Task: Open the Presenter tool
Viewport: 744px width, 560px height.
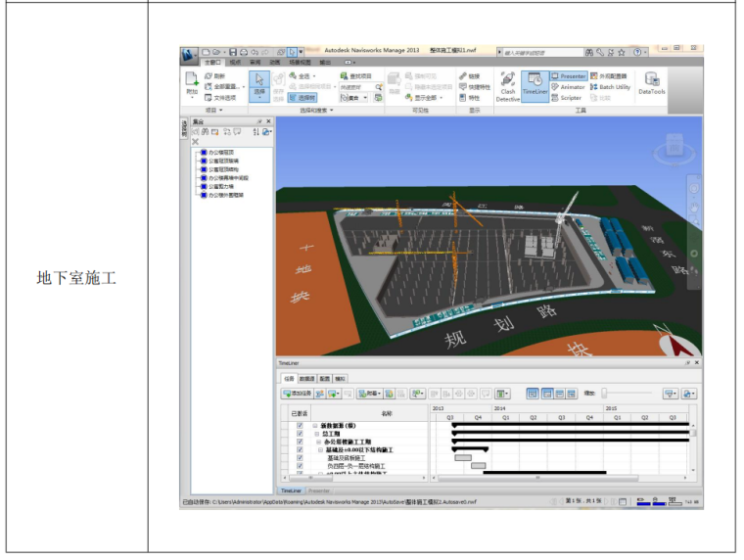Action: [568, 75]
